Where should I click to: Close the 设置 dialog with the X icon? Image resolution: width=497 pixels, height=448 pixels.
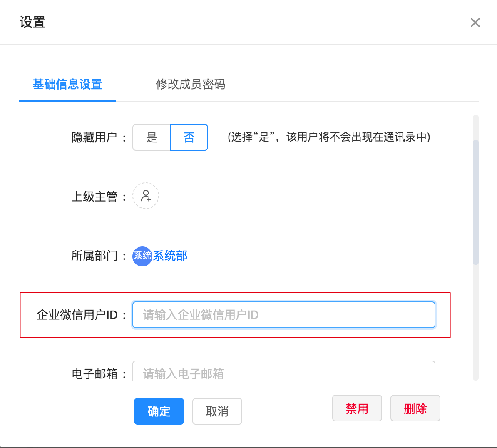475,22
